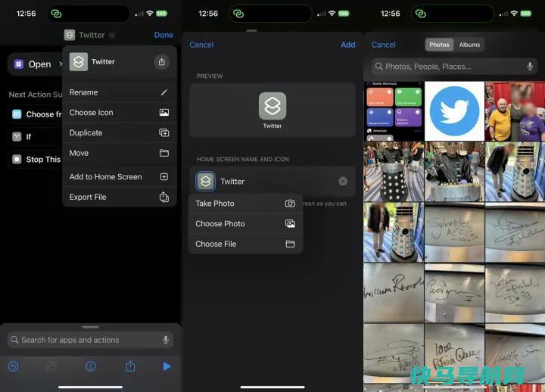Tap the Photos, People, Places search field
Image resolution: width=545 pixels, height=392 pixels.
coord(454,67)
